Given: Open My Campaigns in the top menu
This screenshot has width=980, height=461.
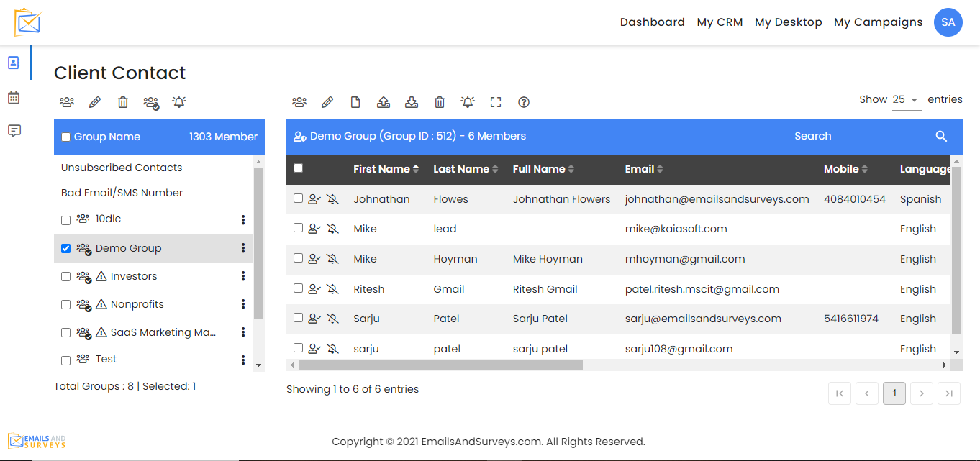Looking at the screenshot, I should (x=878, y=22).
